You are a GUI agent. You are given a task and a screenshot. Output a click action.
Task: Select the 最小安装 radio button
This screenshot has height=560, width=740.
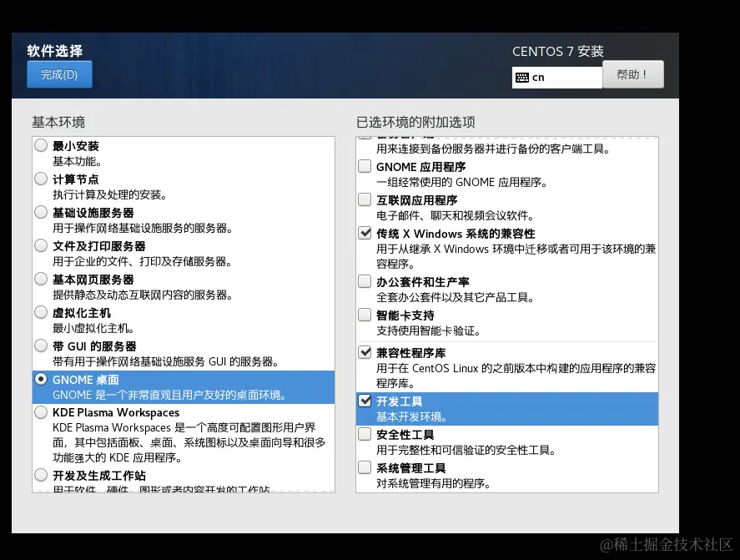click(41, 145)
